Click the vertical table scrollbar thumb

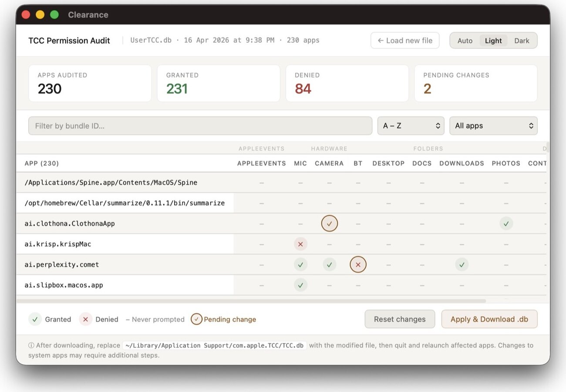[x=548, y=147]
